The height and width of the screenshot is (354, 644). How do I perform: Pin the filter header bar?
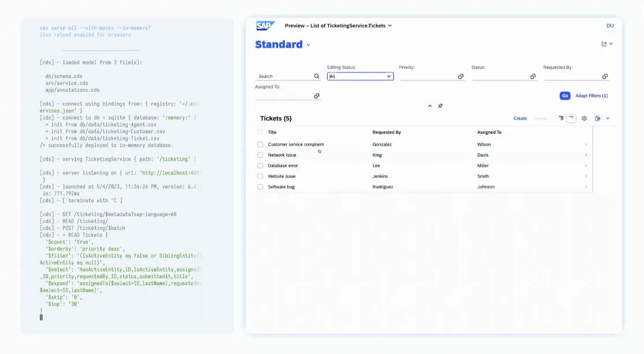(441, 106)
